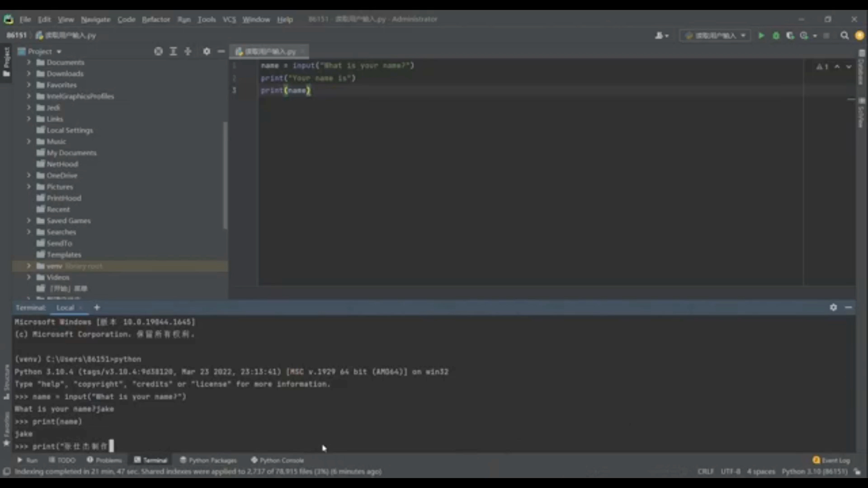Toggle the Favorites side panel

(x=6, y=429)
